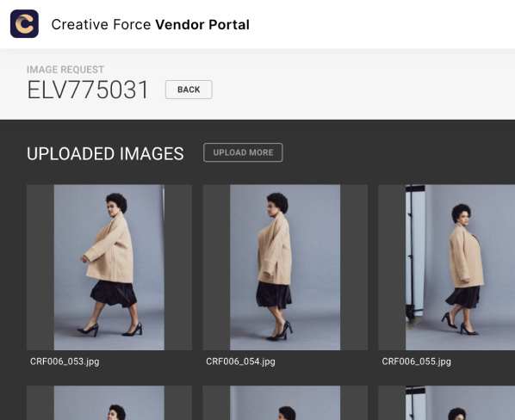The height and width of the screenshot is (420, 515).
Task: Open thumbnail of CRF006_055.jpg
Action: [x=447, y=267]
